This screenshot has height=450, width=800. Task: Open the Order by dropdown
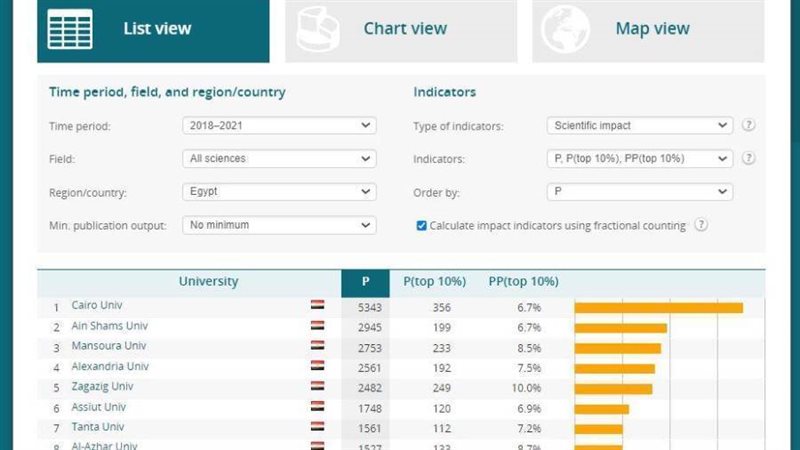[640, 192]
